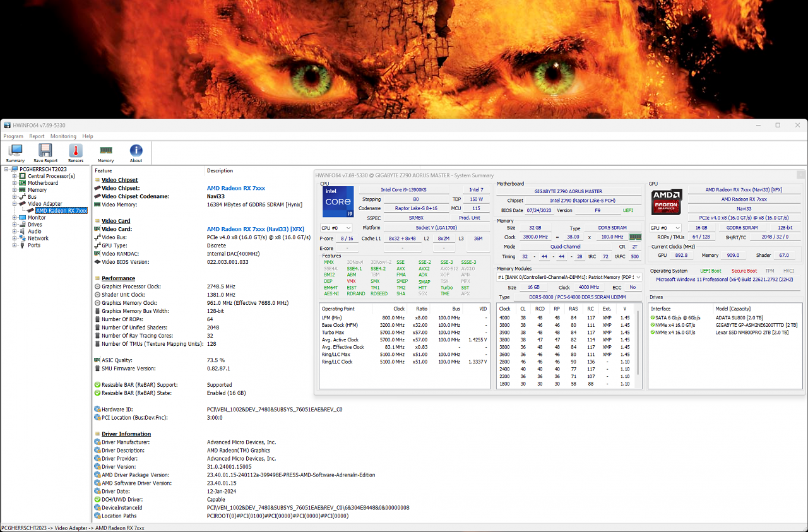Image resolution: width=808 pixels, height=532 pixels.
Task: Expand the Motherboard tree node
Action: (x=15, y=183)
